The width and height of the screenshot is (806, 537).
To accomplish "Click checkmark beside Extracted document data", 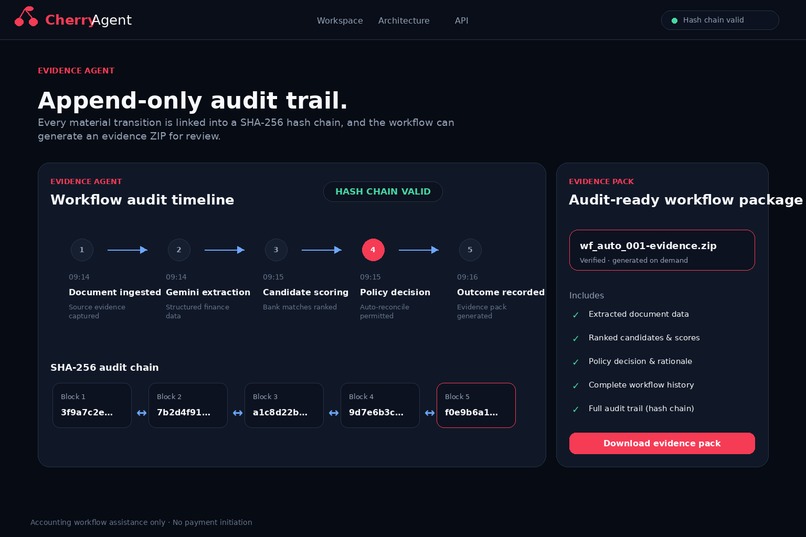I will click(576, 314).
